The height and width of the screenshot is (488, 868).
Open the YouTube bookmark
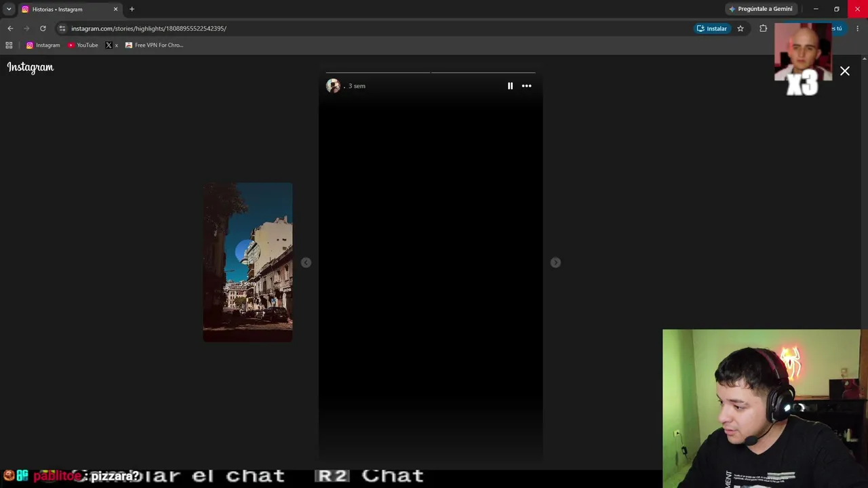[83, 45]
